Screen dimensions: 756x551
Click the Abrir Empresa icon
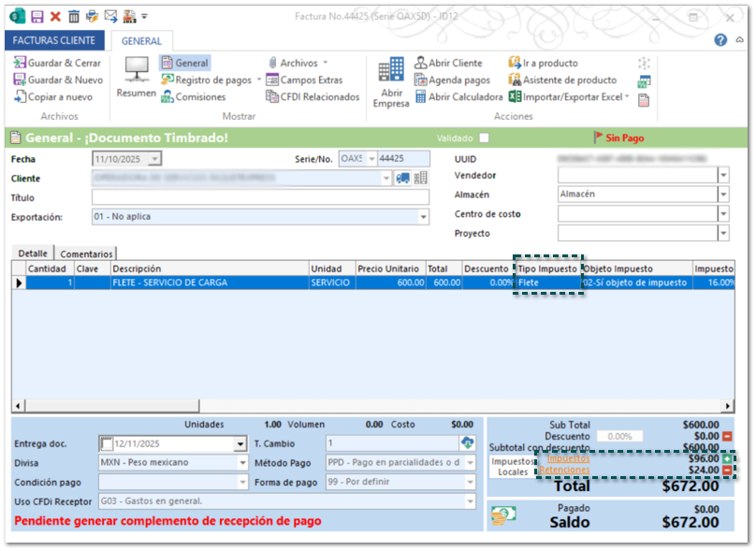tap(391, 82)
